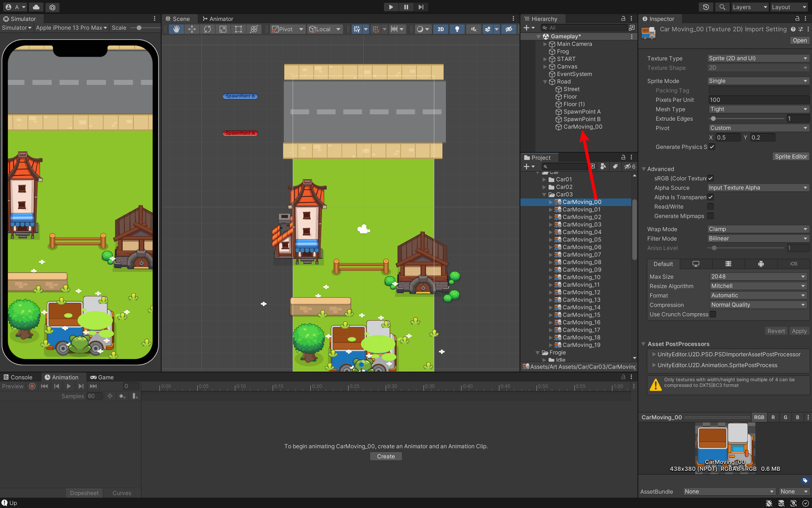Select the Hand tool in Scene toolbar
This screenshot has height=508, width=812.
(176, 29)
